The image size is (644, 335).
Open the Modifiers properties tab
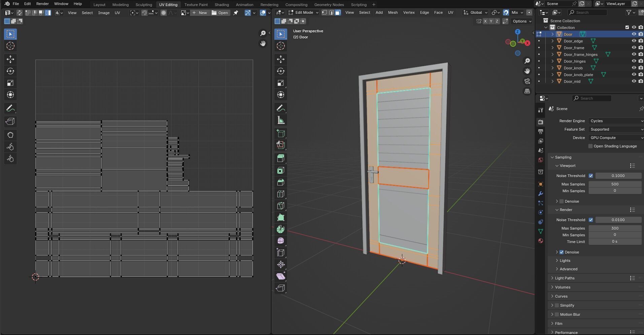540,194
